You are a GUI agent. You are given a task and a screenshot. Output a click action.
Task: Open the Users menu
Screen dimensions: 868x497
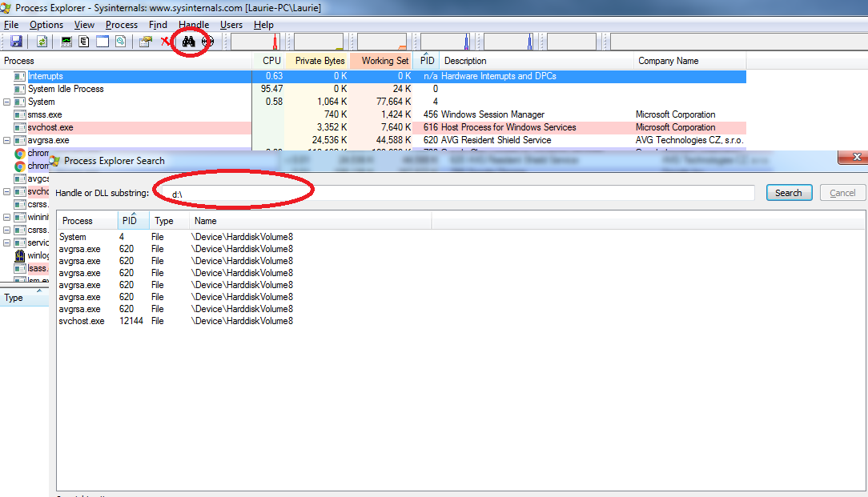click(x=231, y=25)
